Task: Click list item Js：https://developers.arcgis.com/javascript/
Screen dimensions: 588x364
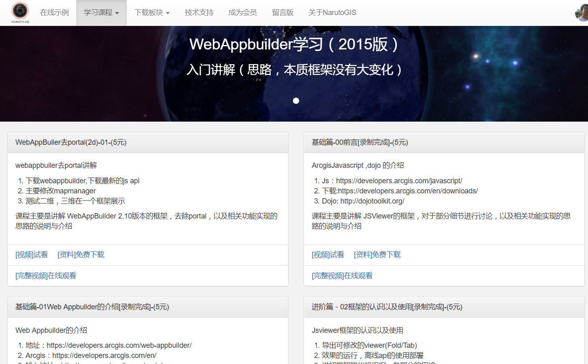Action: click(x=392, y=181)
